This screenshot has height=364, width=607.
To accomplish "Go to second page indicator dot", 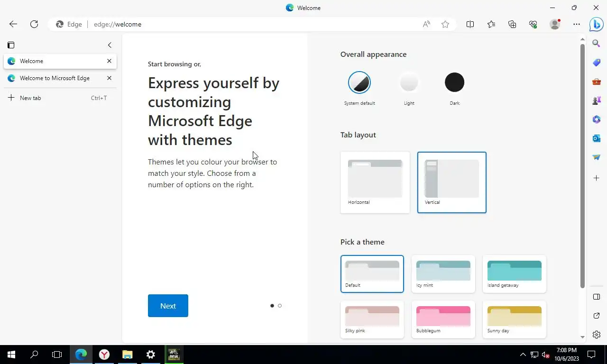I will pos(280,306).
